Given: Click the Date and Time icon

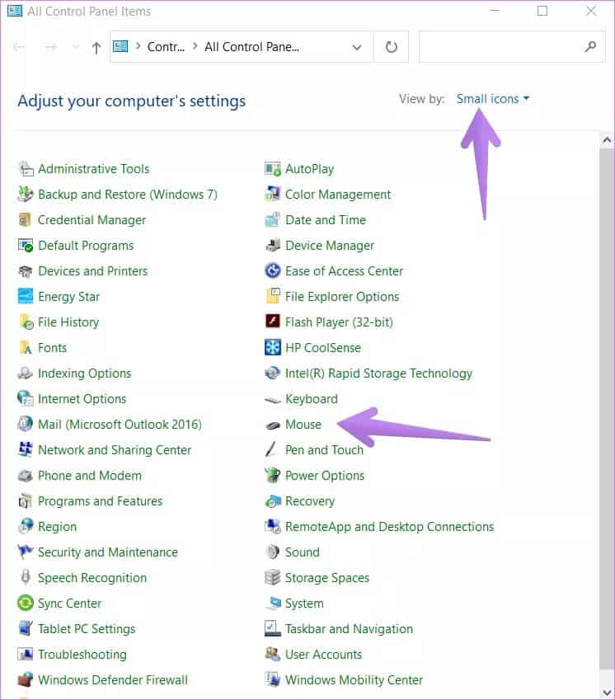Looking at the screenshot, I should 273,220.
